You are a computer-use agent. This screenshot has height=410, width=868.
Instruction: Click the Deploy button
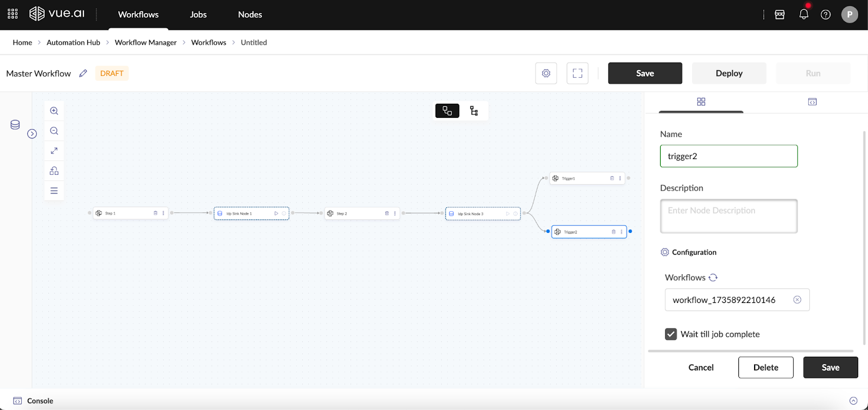pyautogui.click(x=729, y=73)
